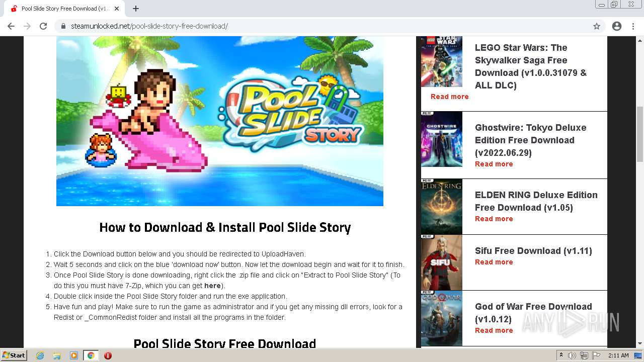Read more about LEGO Star Wars
This screenshot has height=362, width=644.
click(449, 97)
